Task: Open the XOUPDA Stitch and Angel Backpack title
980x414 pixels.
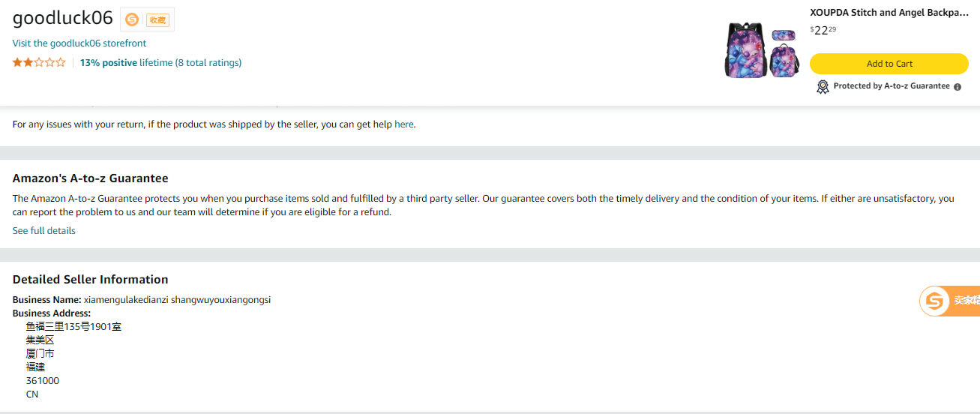Action: [889, 13]
